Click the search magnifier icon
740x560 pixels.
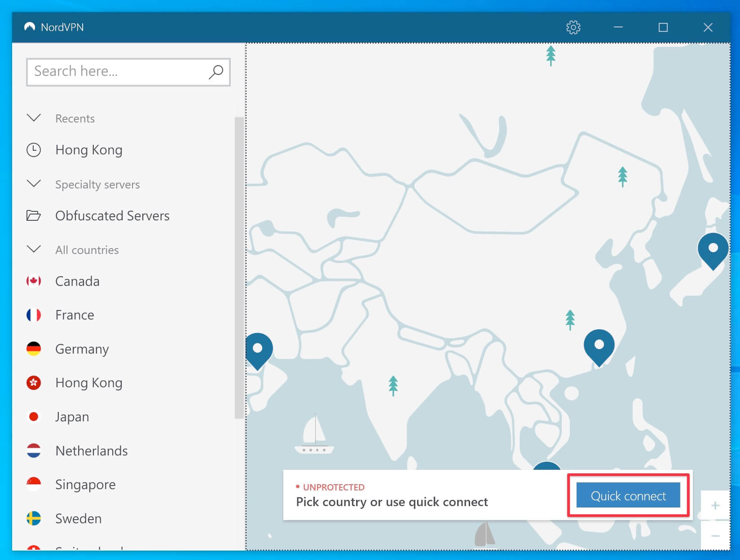tap(216, 72)
